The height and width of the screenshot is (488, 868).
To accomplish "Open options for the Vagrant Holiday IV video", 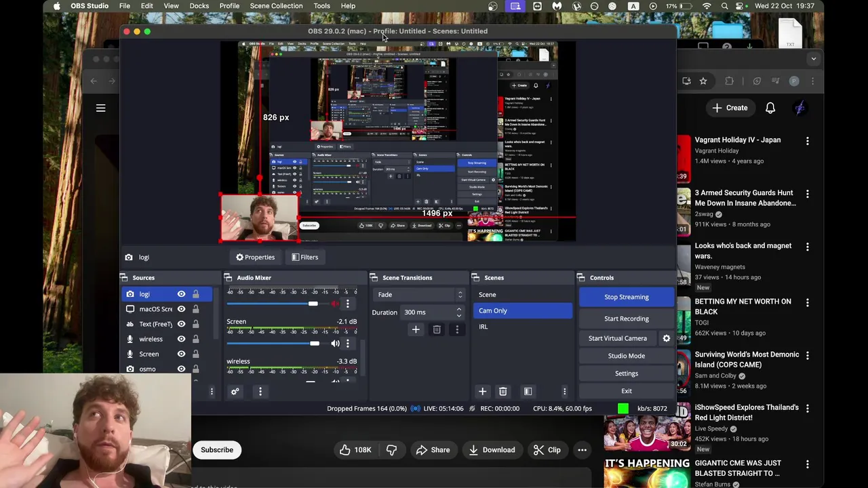I will pos(807,141).
